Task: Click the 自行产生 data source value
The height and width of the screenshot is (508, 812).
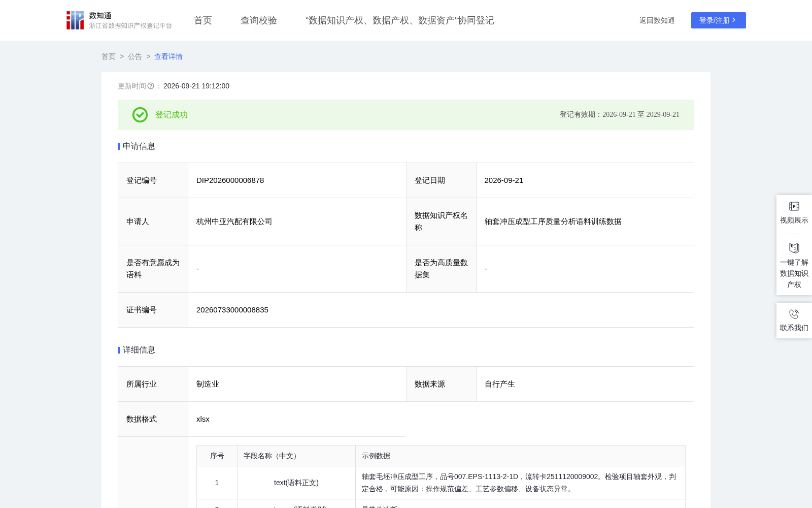Action: click(500, 384)
